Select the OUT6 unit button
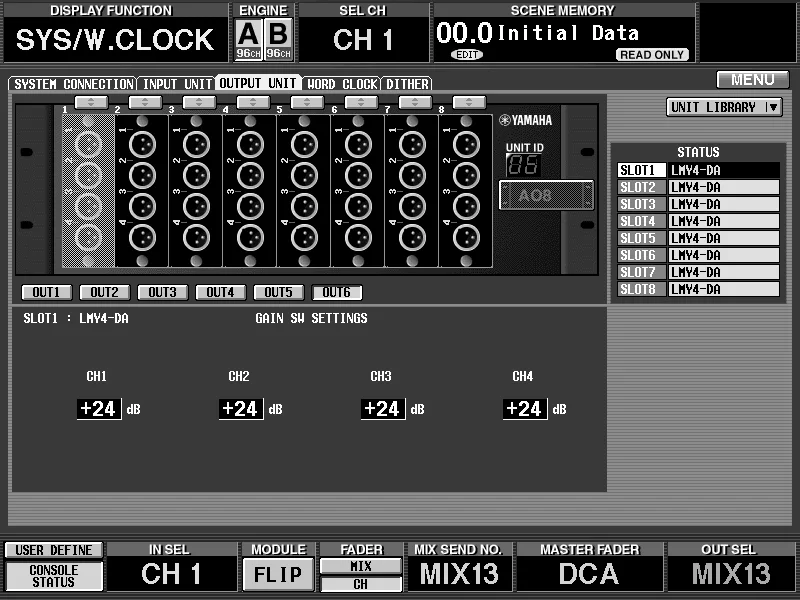Image resolution: width=800 pixels, height=600 pixels. point(337,292)
